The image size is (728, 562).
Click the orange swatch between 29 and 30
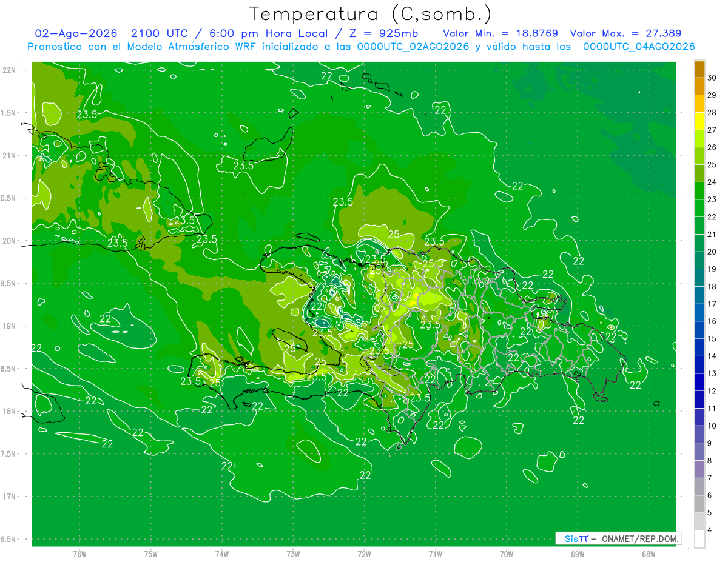(x=699, y=87)
